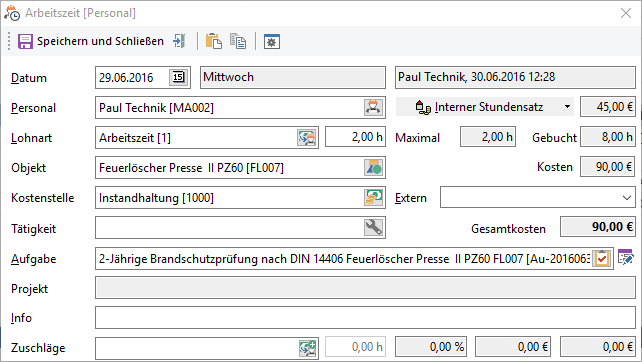Open the Kostenstelle selection coins icon
The image size is (642, 362).
point(373,197)
